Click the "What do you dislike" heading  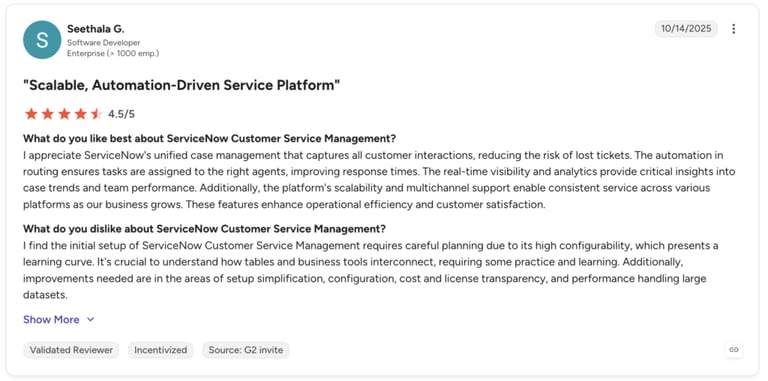click(x=204, y=229)
